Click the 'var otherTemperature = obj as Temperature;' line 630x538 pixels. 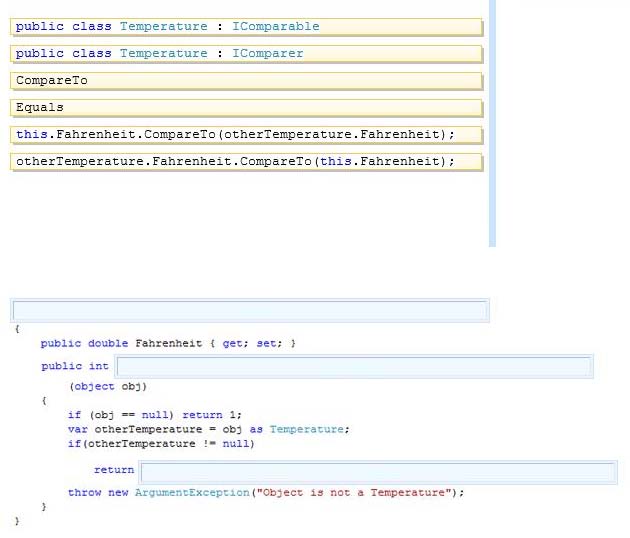pyautogui.click(x=209, y=429)
